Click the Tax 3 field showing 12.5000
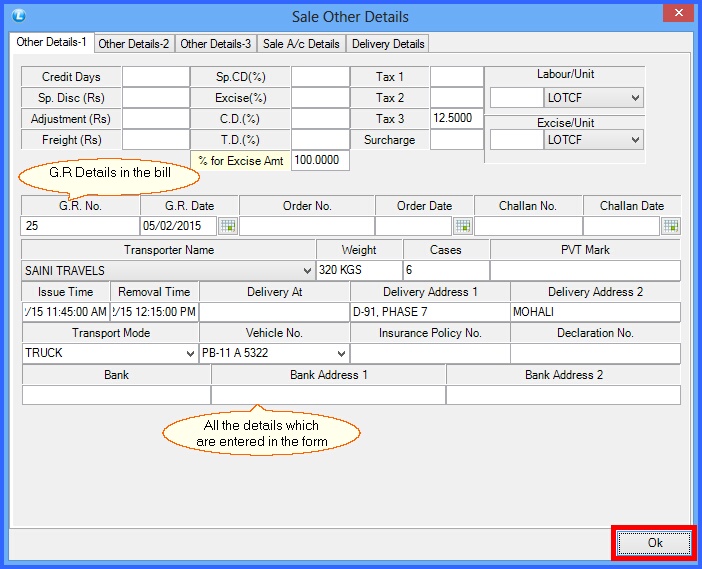Screen dimensions: 702x569 pos(457,119)
